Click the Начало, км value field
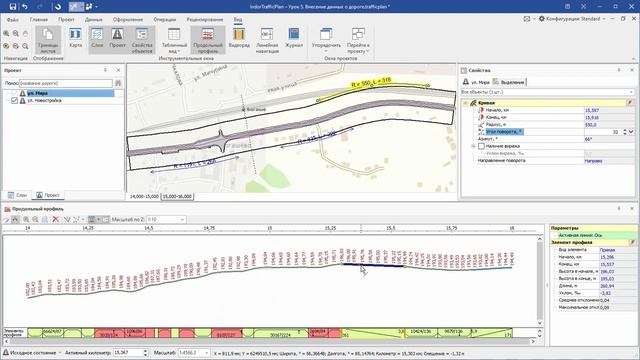 click(x=609, y=110)
